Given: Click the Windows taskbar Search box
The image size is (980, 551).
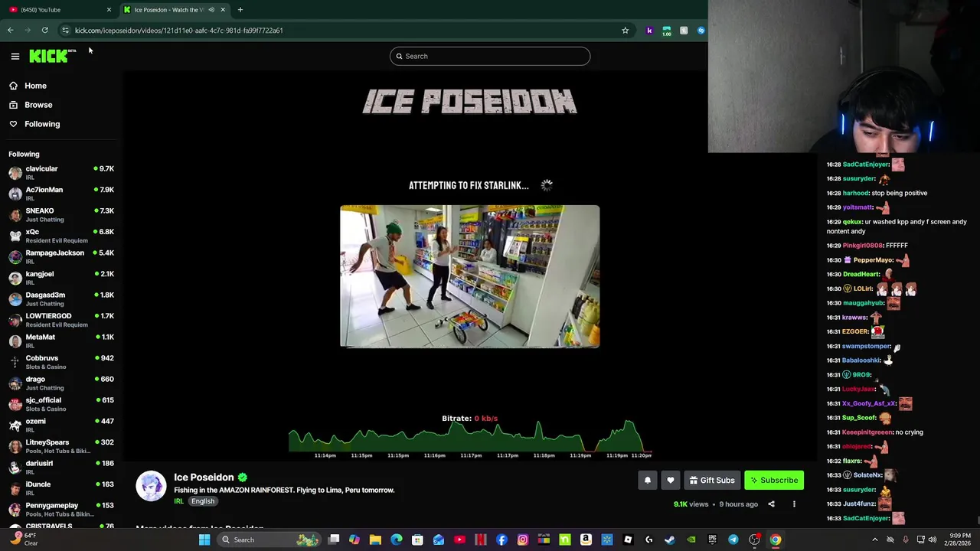Looking at the screenshot, I should 269,540.
